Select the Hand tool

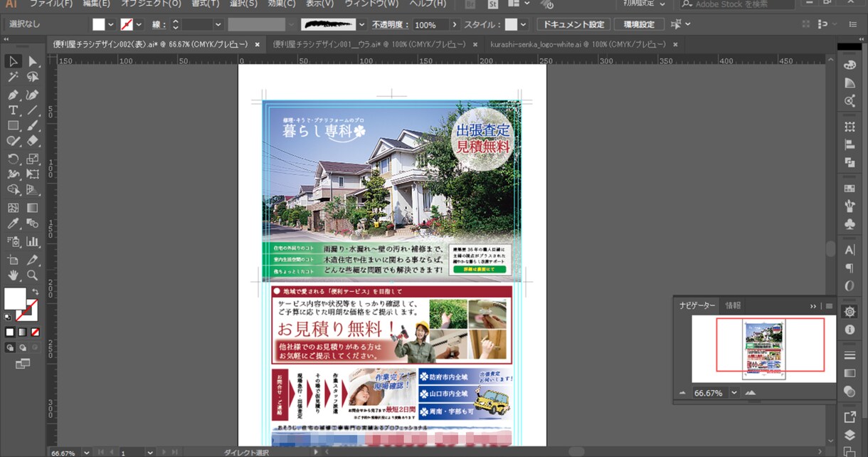tap(13, 275)
